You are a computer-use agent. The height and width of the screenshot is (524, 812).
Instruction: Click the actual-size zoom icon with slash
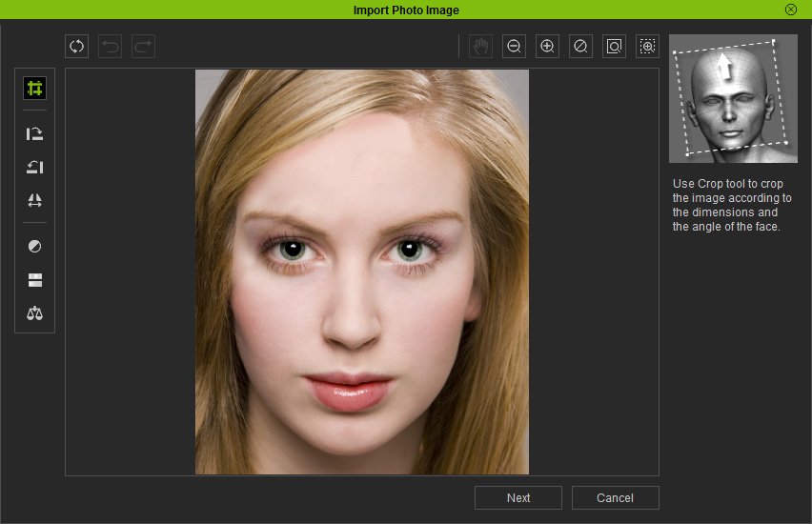tap(580, 47)
